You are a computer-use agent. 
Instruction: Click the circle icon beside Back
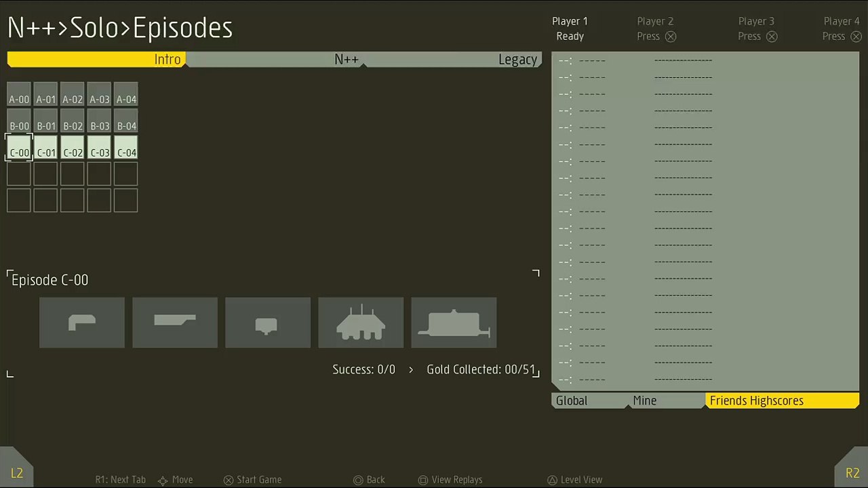pos(358,480)
